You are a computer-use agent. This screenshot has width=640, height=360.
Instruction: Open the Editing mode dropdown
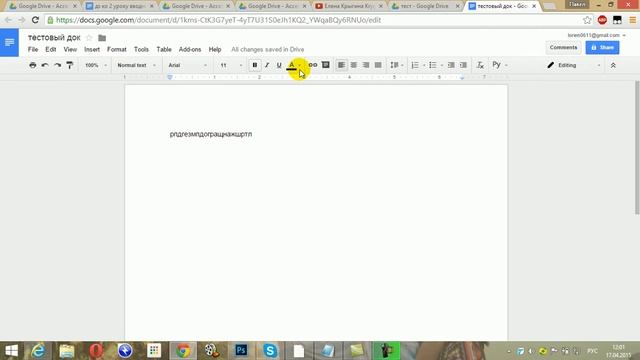coord(573,65)
